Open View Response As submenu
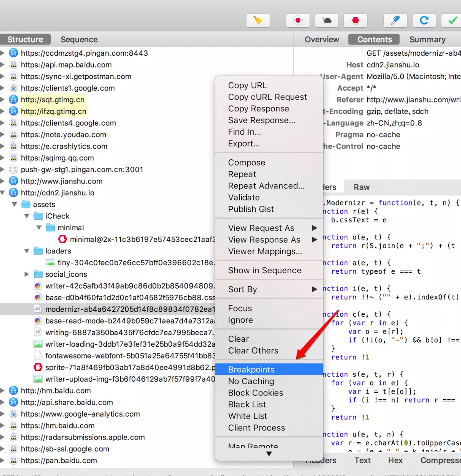 click(x=269, y=240)
